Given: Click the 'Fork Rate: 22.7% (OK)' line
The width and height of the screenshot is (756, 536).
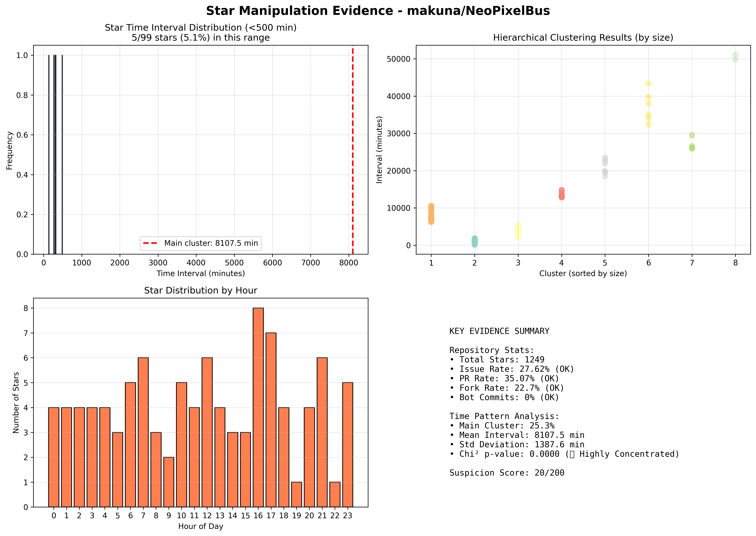Looking at the screenshot, I should tap(507, 388).
